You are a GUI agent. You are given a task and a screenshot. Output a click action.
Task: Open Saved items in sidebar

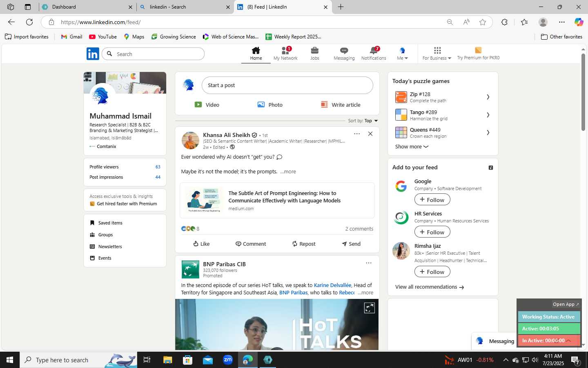(106, 223)
